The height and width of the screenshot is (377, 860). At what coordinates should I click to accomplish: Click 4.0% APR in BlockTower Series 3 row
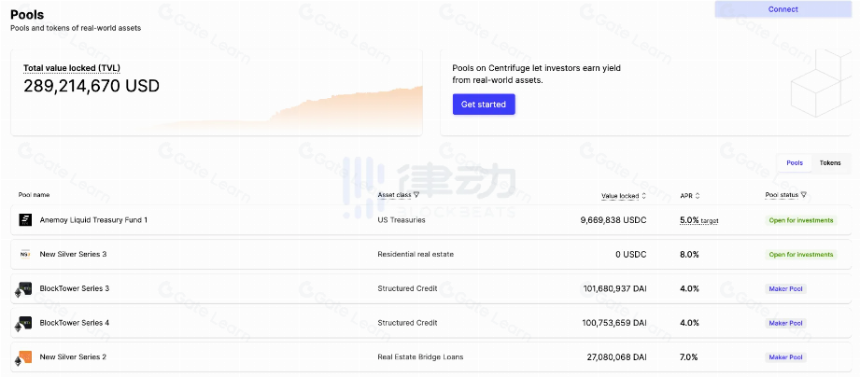click(689, 289)
